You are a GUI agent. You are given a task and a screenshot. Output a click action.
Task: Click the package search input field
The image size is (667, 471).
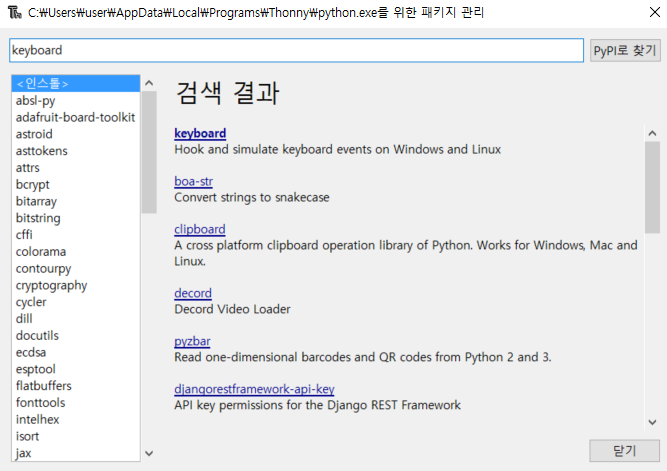coord(296,50)
